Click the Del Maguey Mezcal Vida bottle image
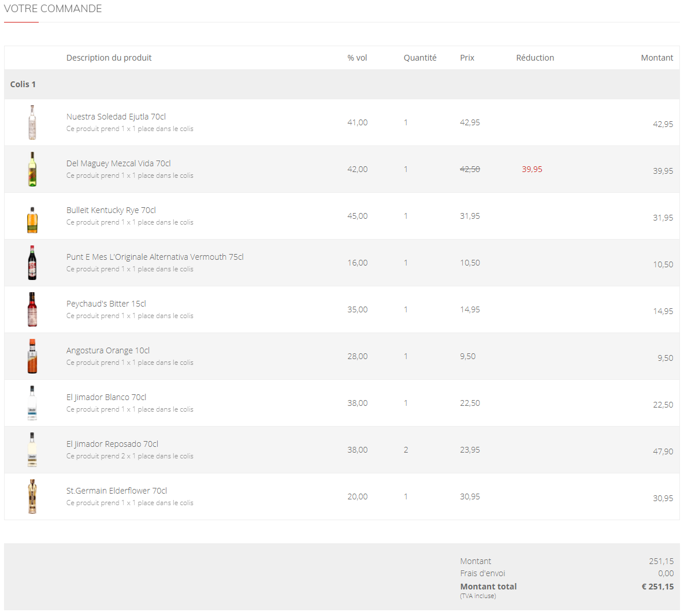The height and width of the screenshot is (616, 684). coord(32,169)
